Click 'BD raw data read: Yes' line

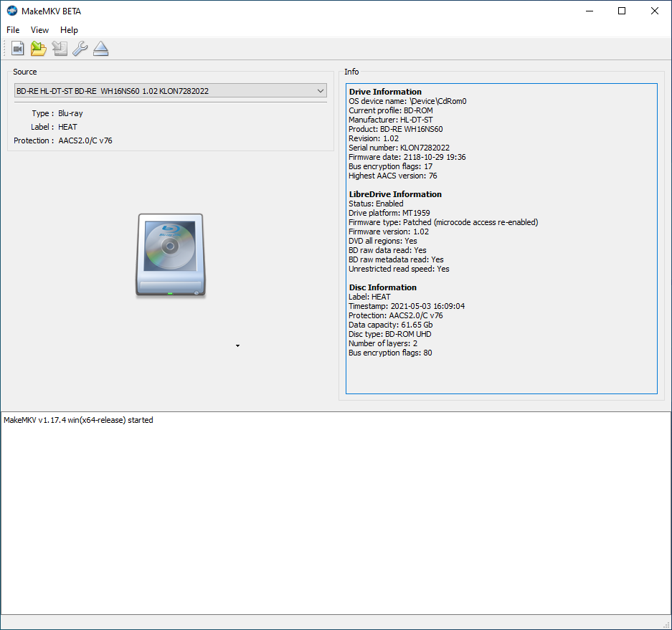[387, 250]
